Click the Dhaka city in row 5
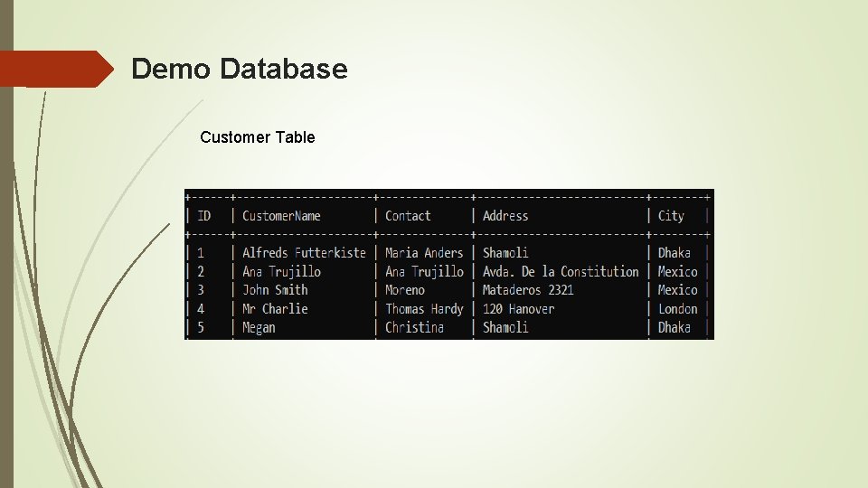The width and height of the screenshot is (868, 488). click(675, 327)
